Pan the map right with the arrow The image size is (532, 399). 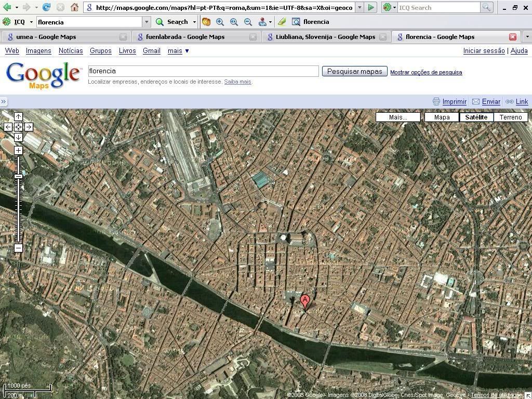click(29, 127)
